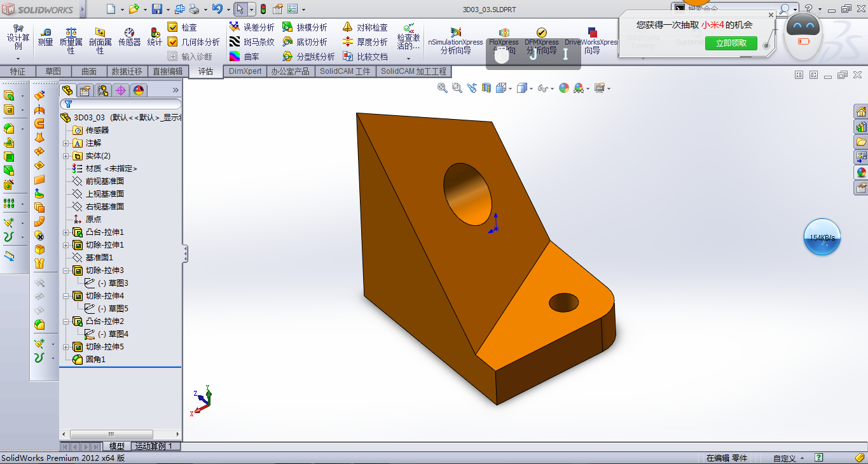Open 剖面属性 section properties tool
This screenshot has height=464, width=868.
pos(100,39)
